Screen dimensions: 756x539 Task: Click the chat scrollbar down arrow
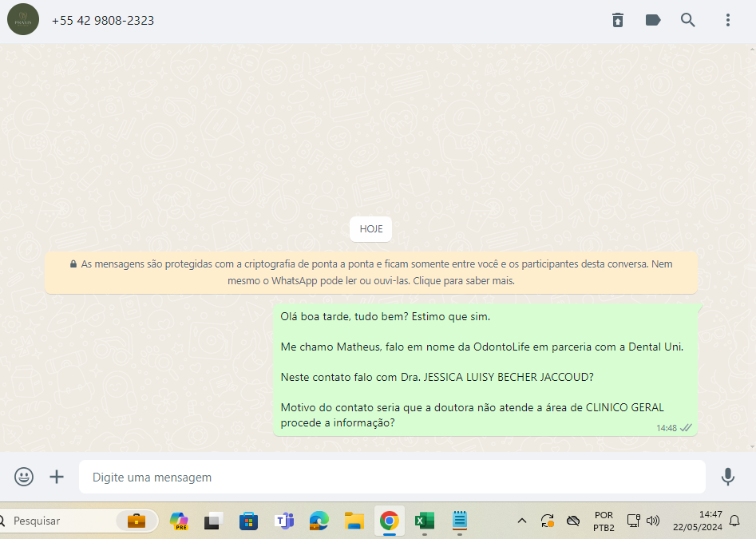click(x=753, y=447)
